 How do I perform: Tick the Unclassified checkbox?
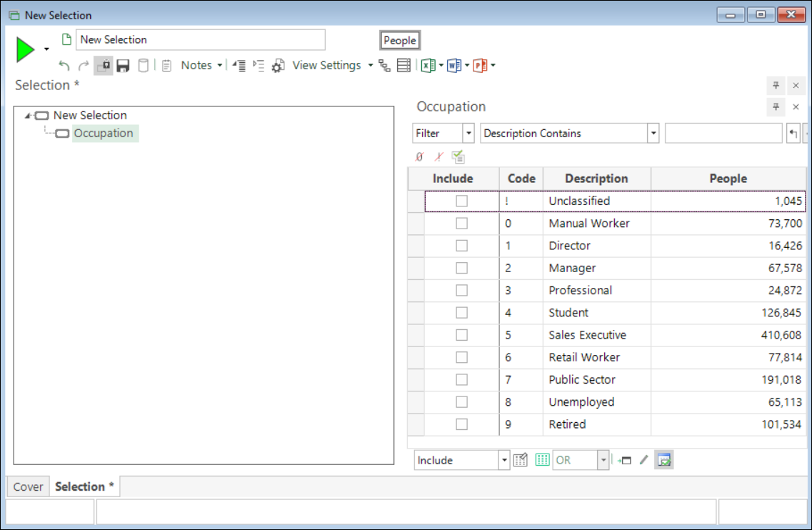point(461,201)
